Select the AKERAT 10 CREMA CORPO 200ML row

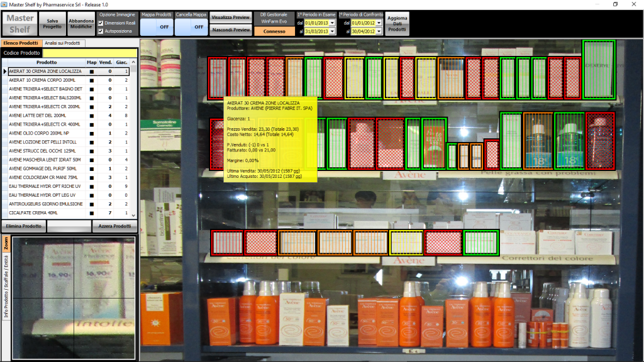point(65,80)
